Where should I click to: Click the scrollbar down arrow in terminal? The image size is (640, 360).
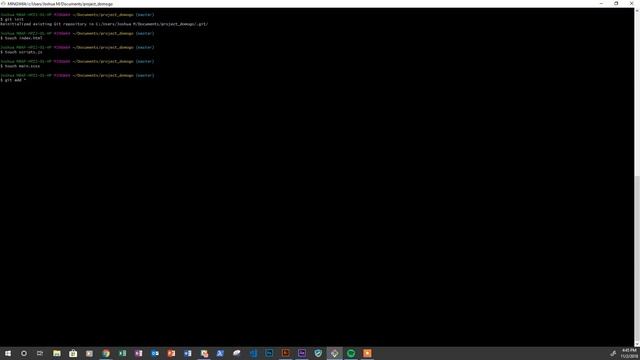tap(637, 344)
